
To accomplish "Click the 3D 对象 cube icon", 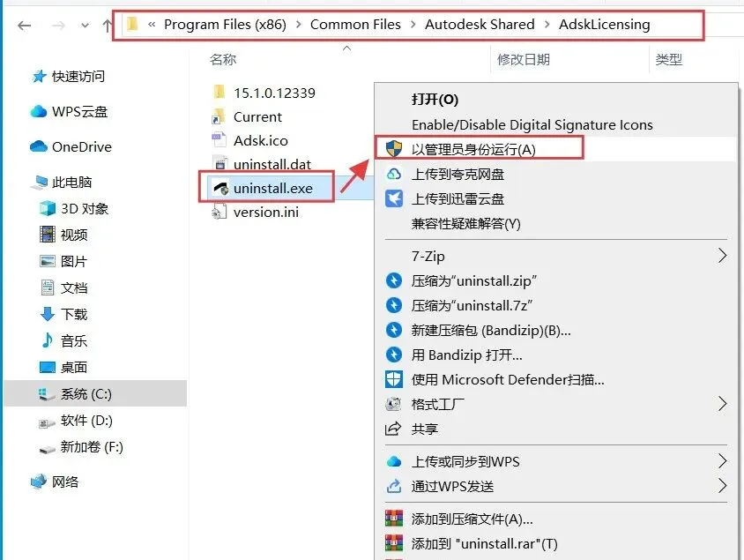I will 48,208.
